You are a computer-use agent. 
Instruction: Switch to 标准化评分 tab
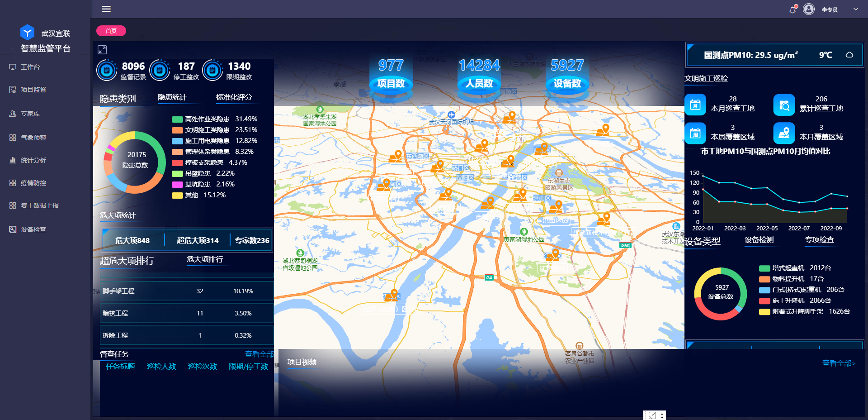(x=234, y=97)
